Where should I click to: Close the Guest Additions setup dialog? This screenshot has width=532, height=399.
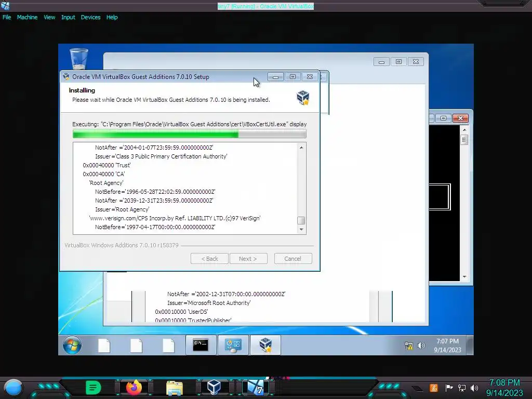[310, 77]
